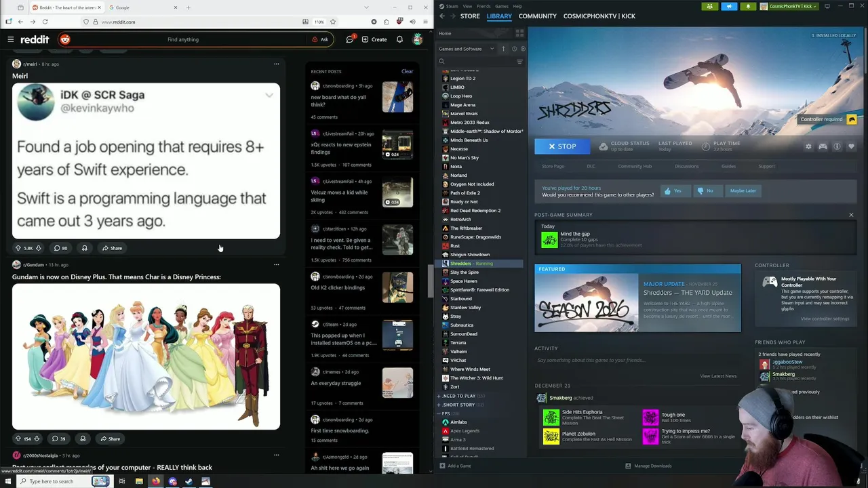
Task: Click Add a Game in Steam
Action: [455, 466]
